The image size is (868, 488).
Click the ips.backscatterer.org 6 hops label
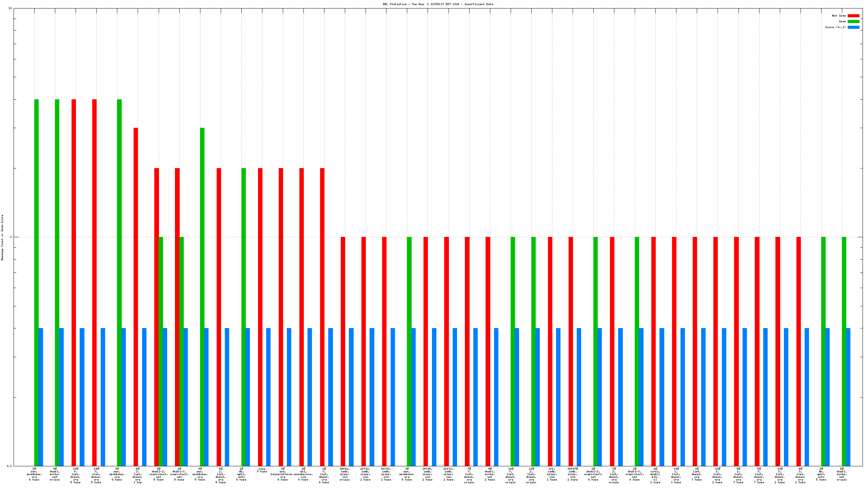point(282,474)
